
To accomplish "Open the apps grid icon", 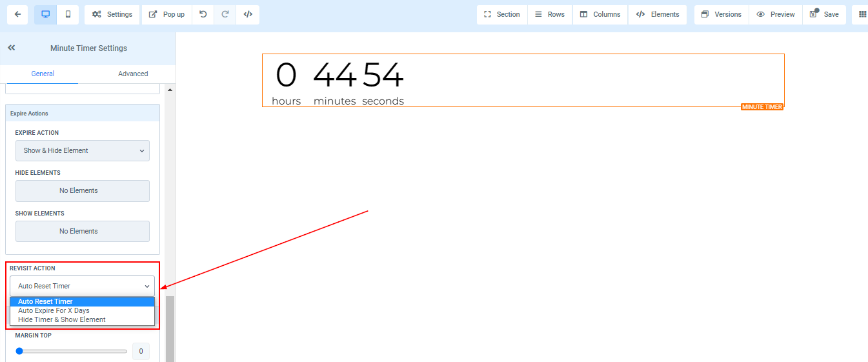I will coord(862,14).
